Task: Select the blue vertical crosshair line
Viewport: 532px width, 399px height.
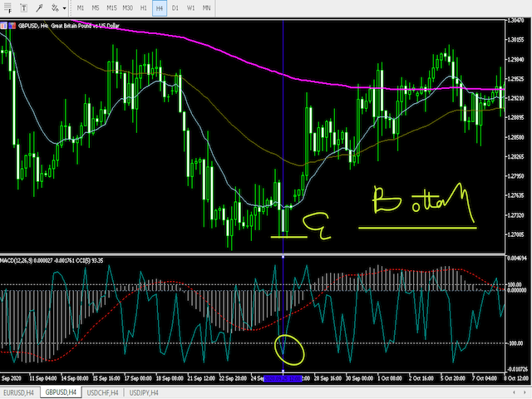Action: click(x=283, y=135)
